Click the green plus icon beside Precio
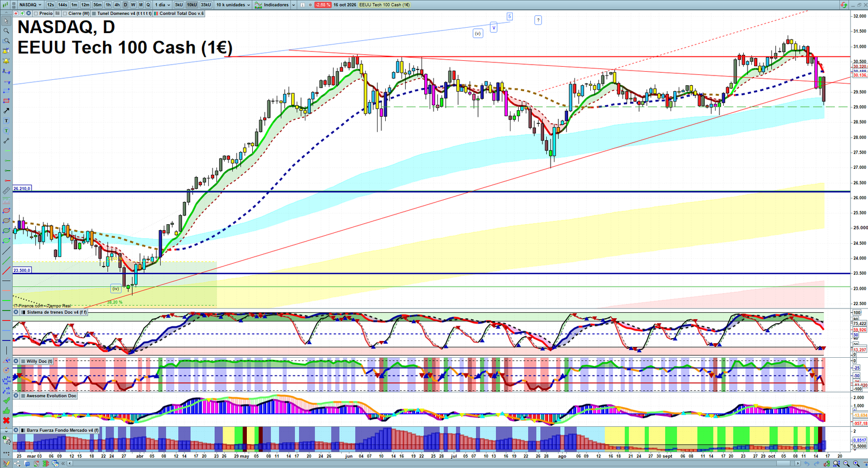 pyautogui.click(x=22, y=14)
